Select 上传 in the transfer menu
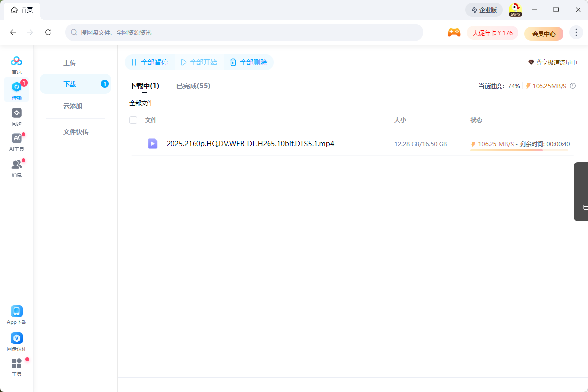Screen dimensions: 588x392 pyautogui.click(x=70, y=63)
